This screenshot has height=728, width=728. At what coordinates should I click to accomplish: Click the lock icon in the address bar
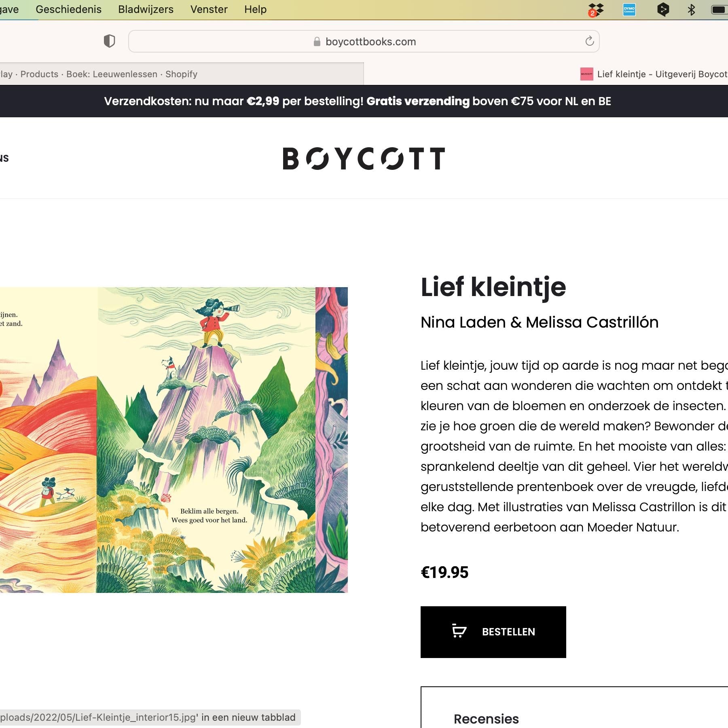tap(317, 42)
